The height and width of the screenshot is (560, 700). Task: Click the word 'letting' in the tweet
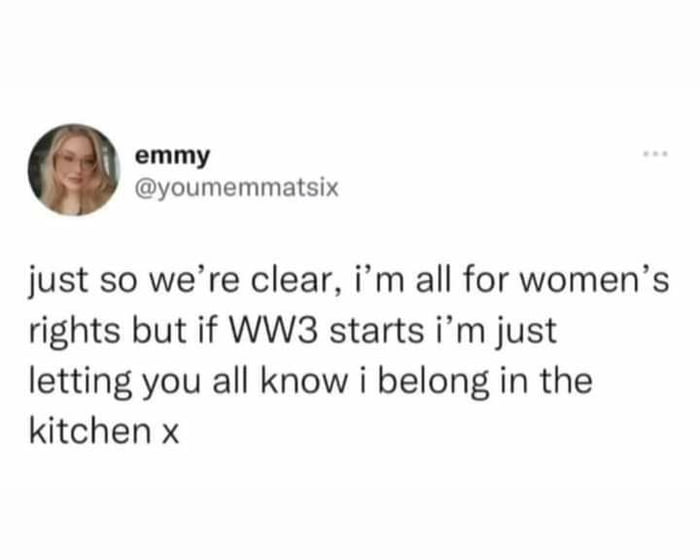80,383
